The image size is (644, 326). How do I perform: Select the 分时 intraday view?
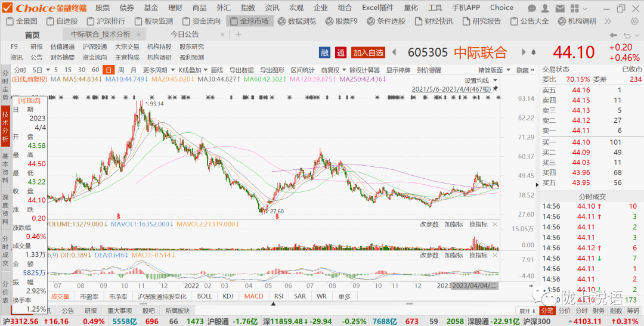pyautogui.click(x=20, y=70)
